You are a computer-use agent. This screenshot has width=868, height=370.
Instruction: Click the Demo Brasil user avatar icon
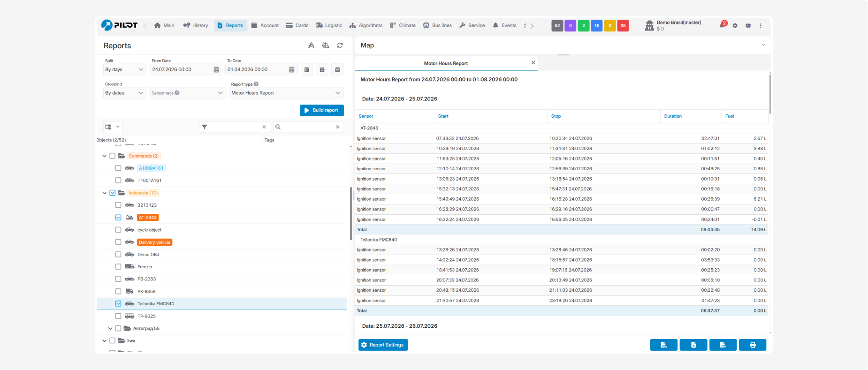point(649,25)
